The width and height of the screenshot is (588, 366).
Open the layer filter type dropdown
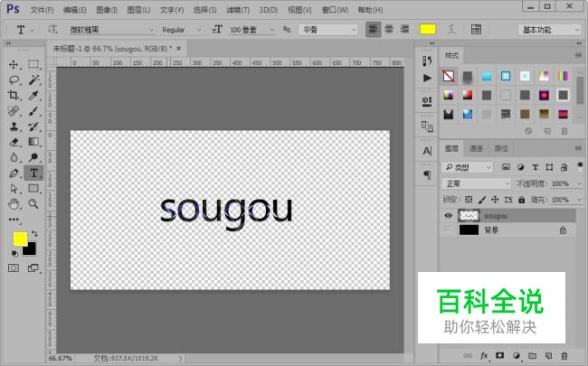467,167
